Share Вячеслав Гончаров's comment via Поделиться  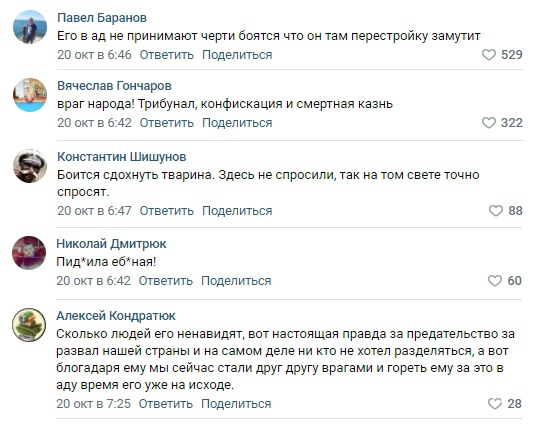(x=237, y=123)
